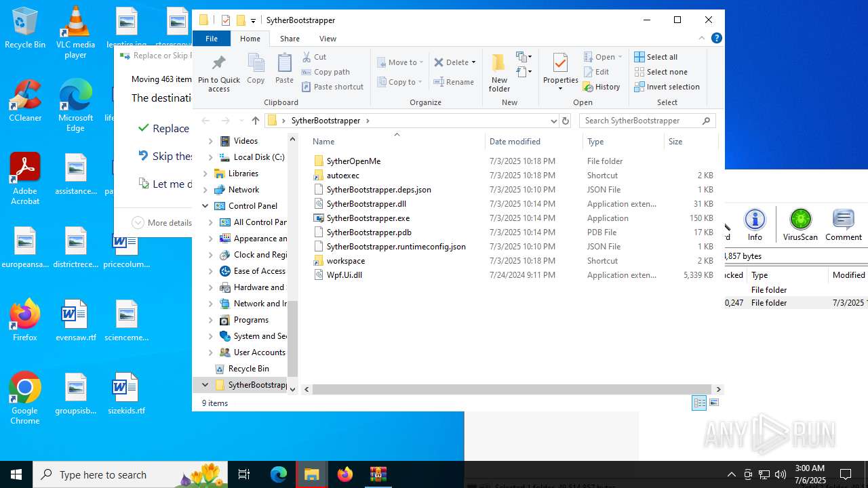Click Comment icon in WinRAR window
This screenshot has height=488, width=868.
[843, 225]
